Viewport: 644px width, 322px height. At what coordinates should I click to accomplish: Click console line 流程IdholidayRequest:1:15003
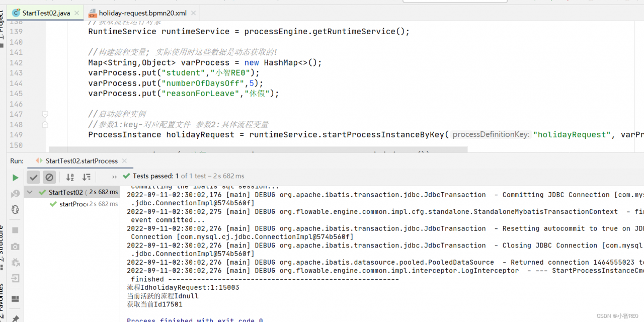183,288
